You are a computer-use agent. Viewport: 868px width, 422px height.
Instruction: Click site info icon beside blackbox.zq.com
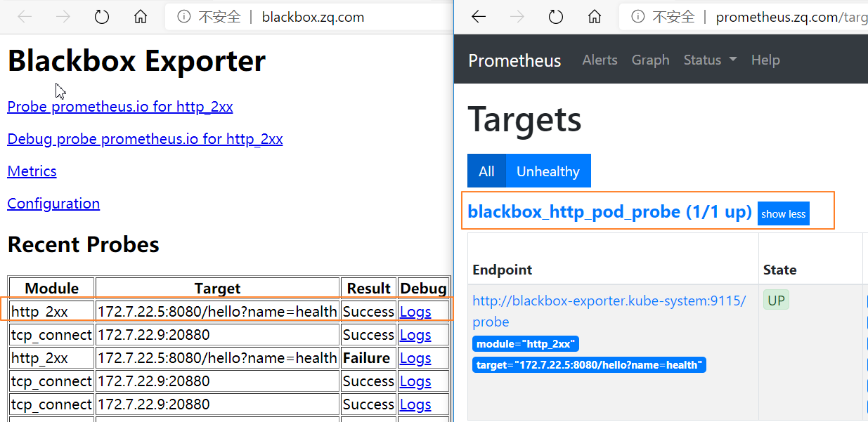point(184,17)
